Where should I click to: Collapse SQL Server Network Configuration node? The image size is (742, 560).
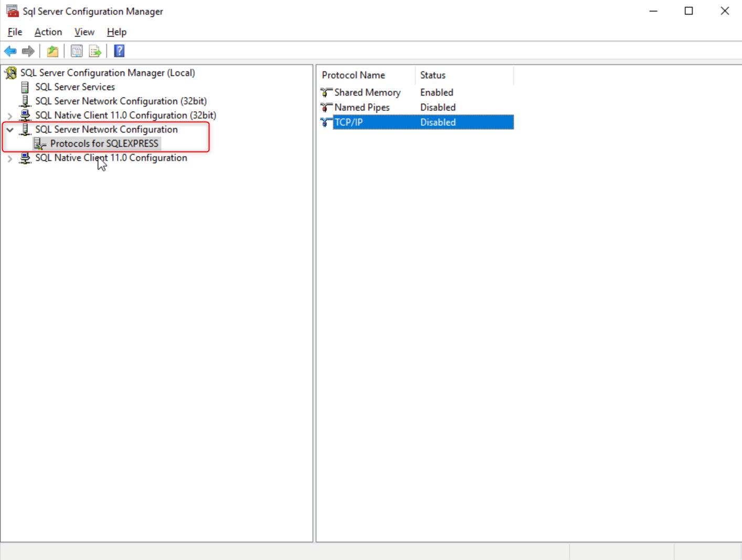point(10,130)
